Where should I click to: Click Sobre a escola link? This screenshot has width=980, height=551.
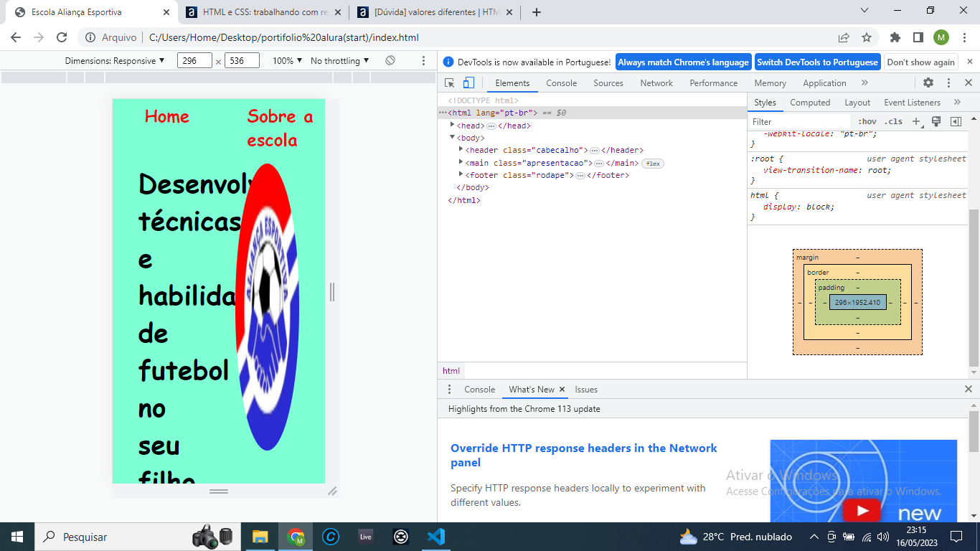(280, 128)
